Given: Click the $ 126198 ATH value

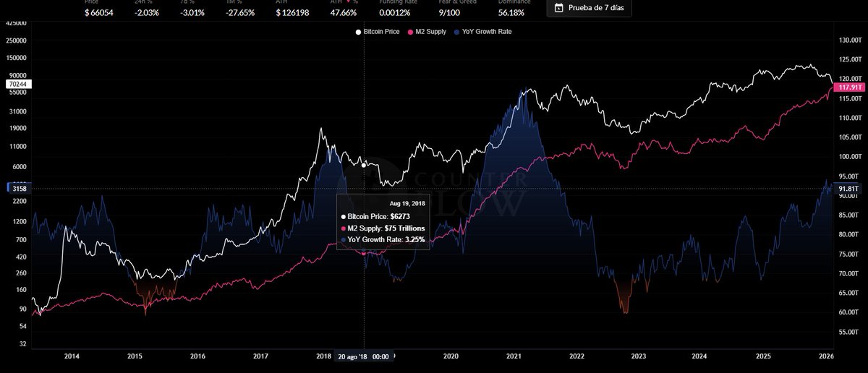Looking at the screenshot, I should [x=293, y=12].
